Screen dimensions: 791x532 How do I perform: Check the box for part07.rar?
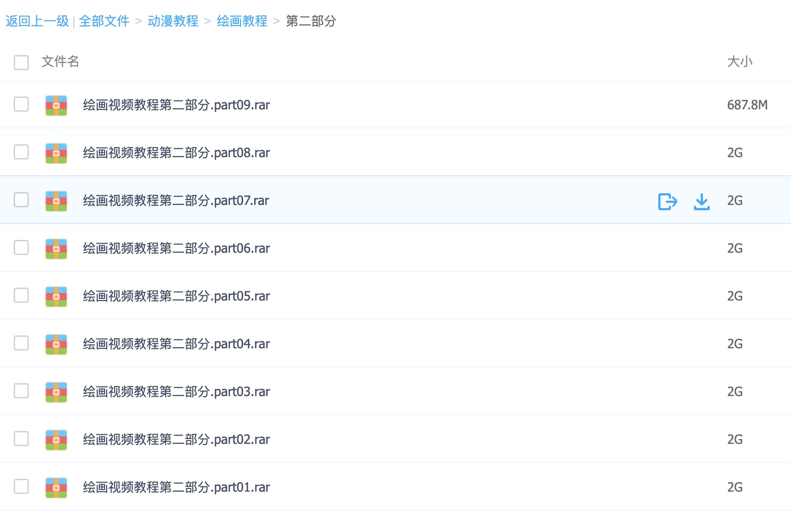click(21, 200)
